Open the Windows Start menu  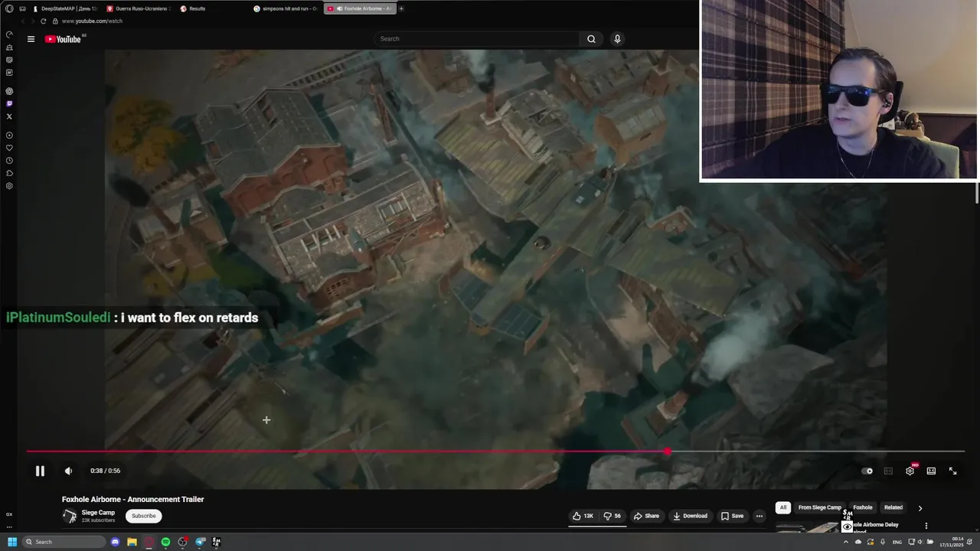(x=12, y=542)
